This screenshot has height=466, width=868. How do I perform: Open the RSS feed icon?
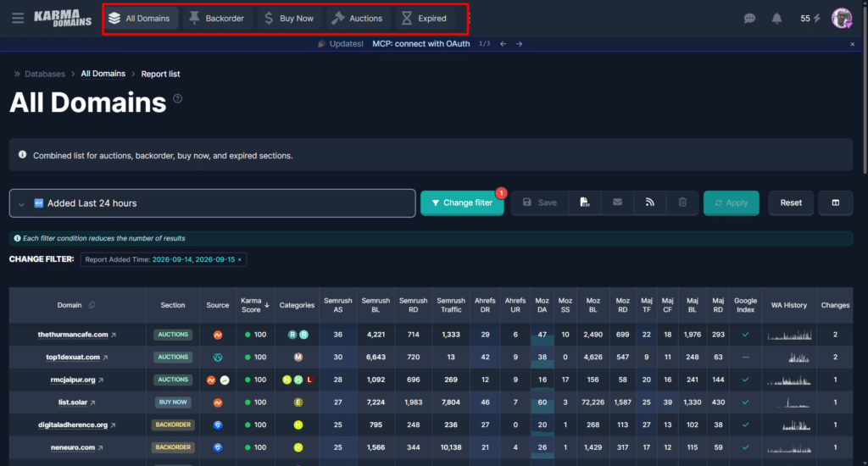tap(650, 202)
